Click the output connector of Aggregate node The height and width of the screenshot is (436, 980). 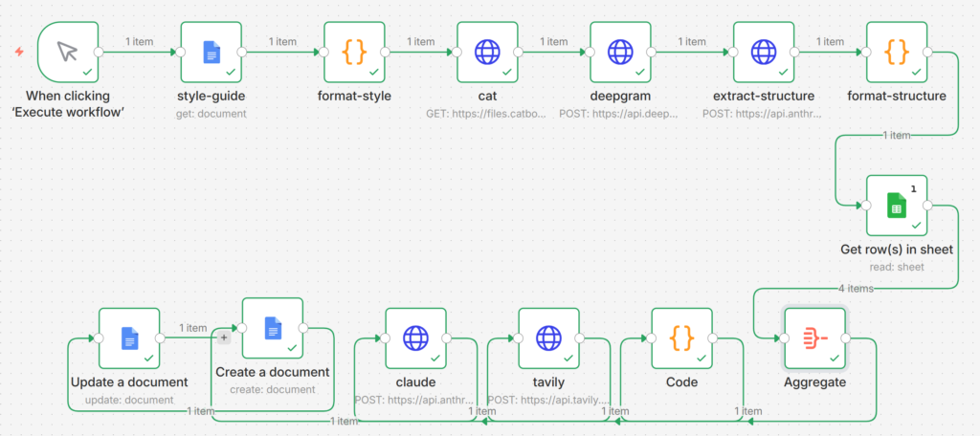(x=846, y=338)
